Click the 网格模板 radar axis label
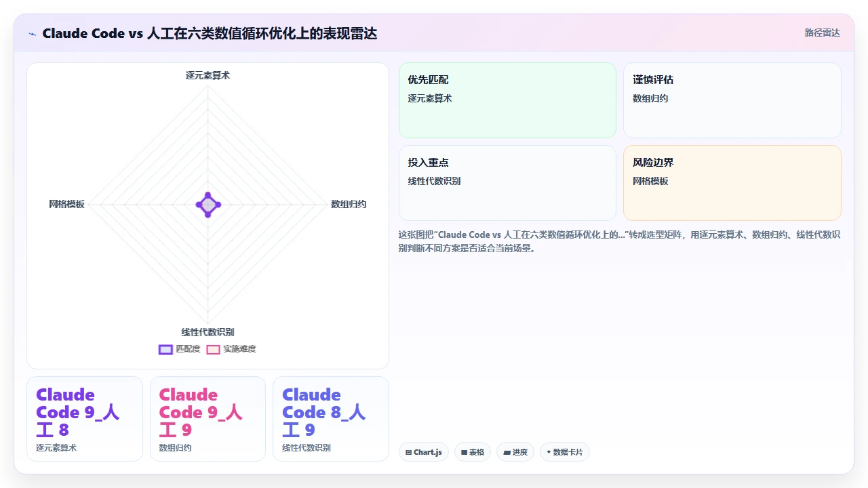The height and width of the screenshot is (488, 868). coord(66,204)
